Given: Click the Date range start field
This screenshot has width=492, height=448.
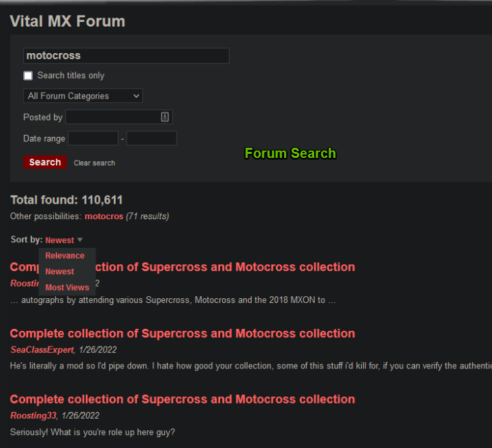Looking at the screenshot, I should (x=93, y=138).
